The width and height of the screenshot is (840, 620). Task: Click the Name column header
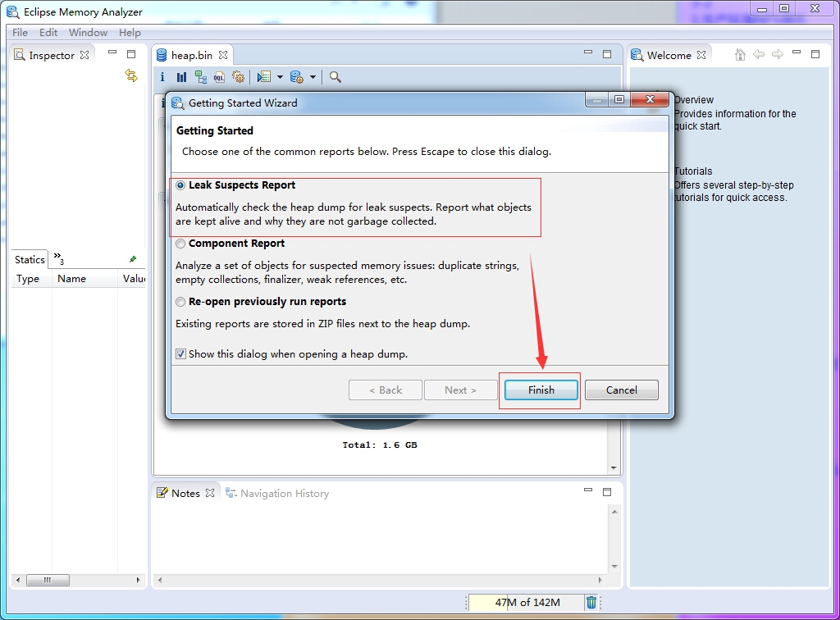(84, 279)
